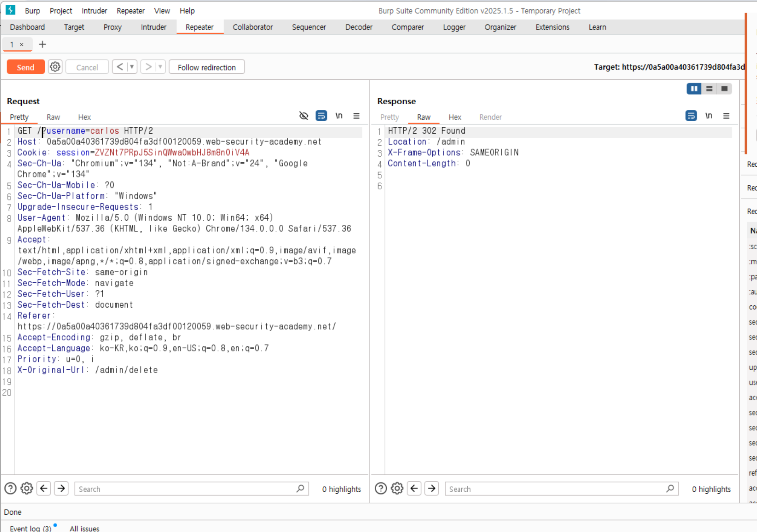The width and height of the screenshot is (757, 532).
Task: Expand the forward history dropdown arrow
Action: (160, 67)
